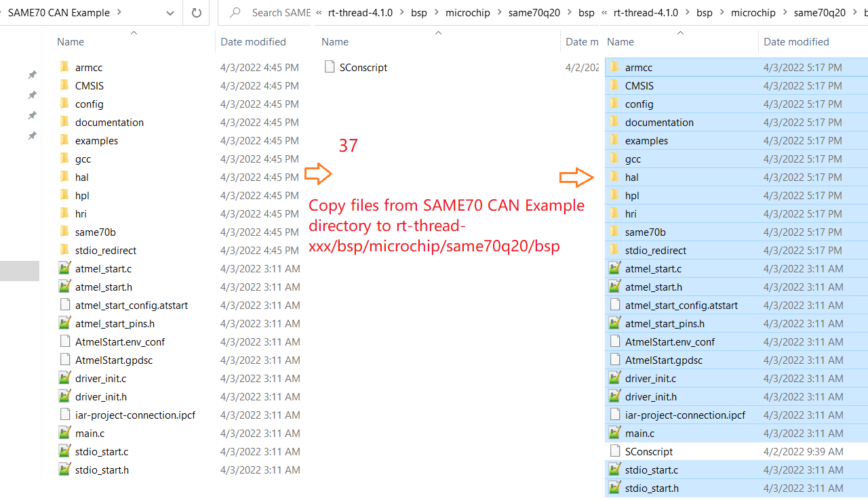Open the armcc folder dated 4:45 PM
The width and height of the screenshot is (868, 500).
(x=89, y=68)
